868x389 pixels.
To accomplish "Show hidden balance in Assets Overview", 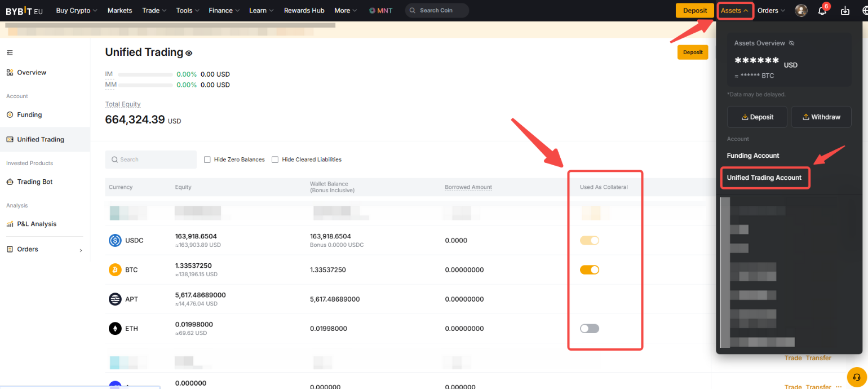I will [x=791, y=43].
